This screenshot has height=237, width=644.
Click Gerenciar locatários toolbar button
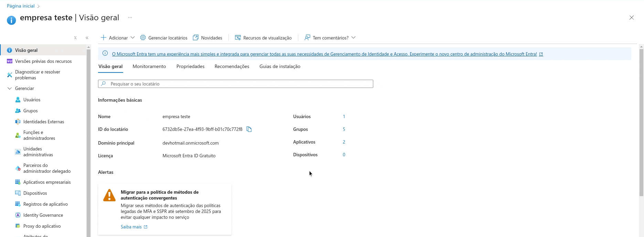point(164,37)
